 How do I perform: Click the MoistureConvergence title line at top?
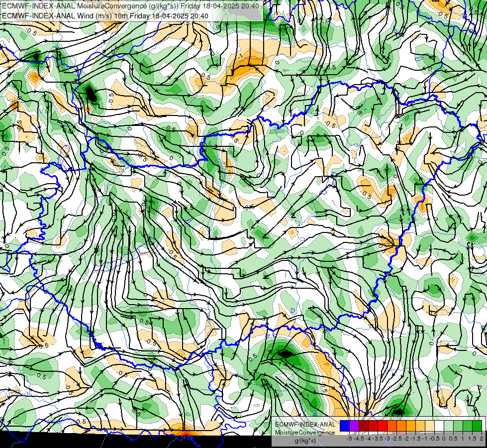point(130,5)
